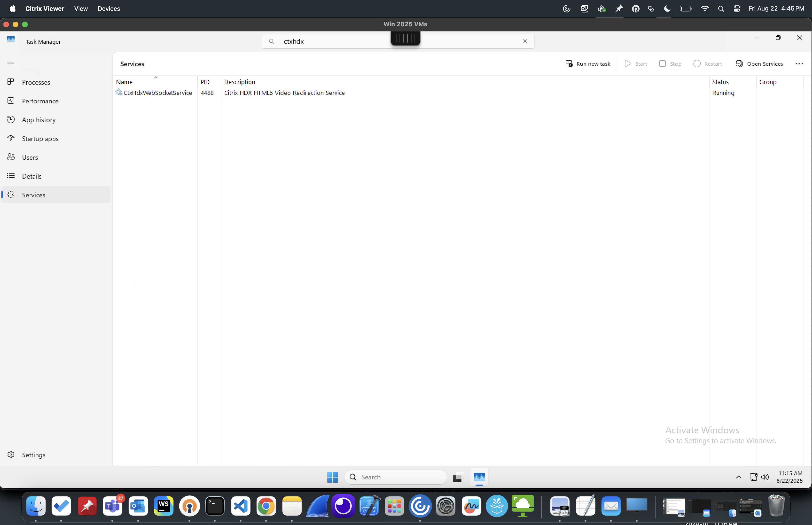The width and height of the screenshot is (812, 525).
Task: Switch to Performance page
Action: (56, 101)
